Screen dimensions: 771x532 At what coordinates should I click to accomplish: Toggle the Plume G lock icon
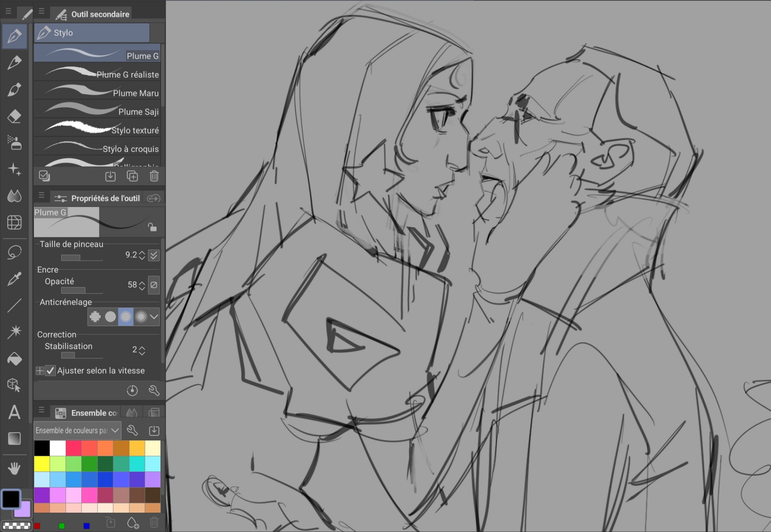click(152, 227)
